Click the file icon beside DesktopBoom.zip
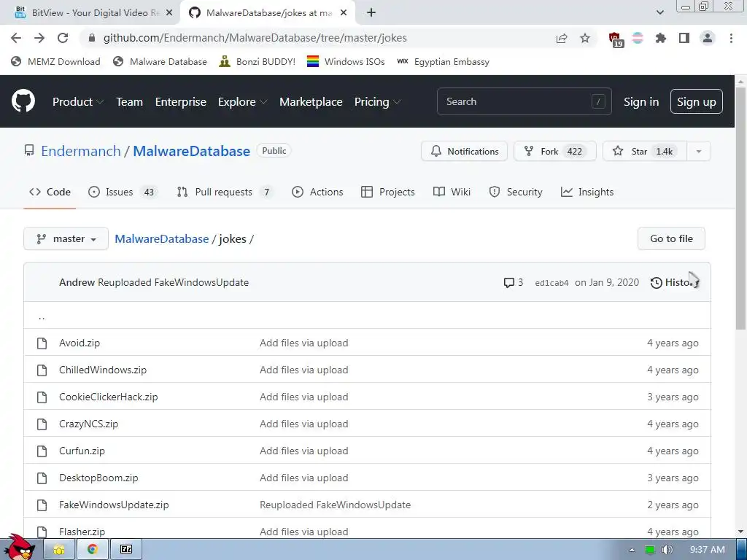Screen dimensions: 747x560 pos(42,478)
